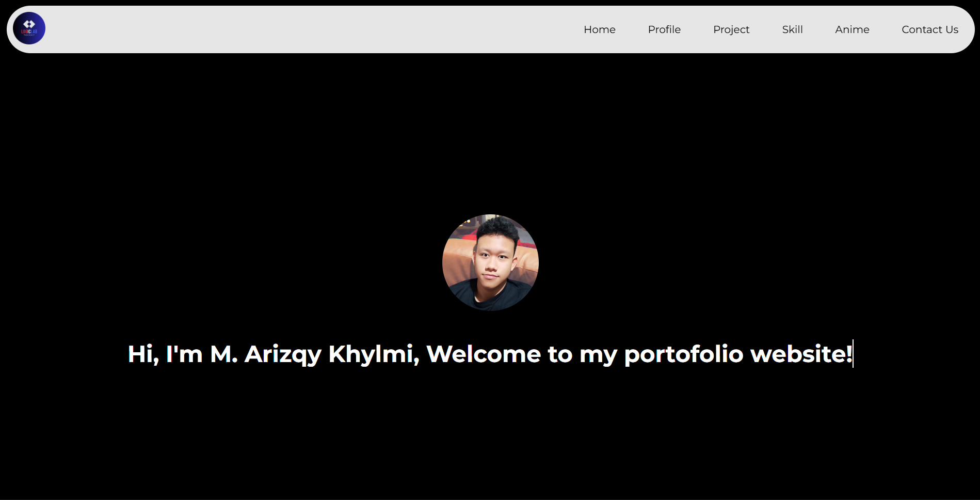Click "Hi," at the heading start

pos(143,355)
